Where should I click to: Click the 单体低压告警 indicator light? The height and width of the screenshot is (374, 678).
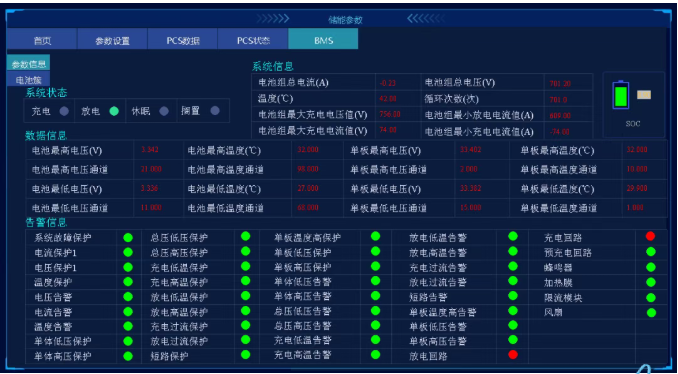[375, 281]
